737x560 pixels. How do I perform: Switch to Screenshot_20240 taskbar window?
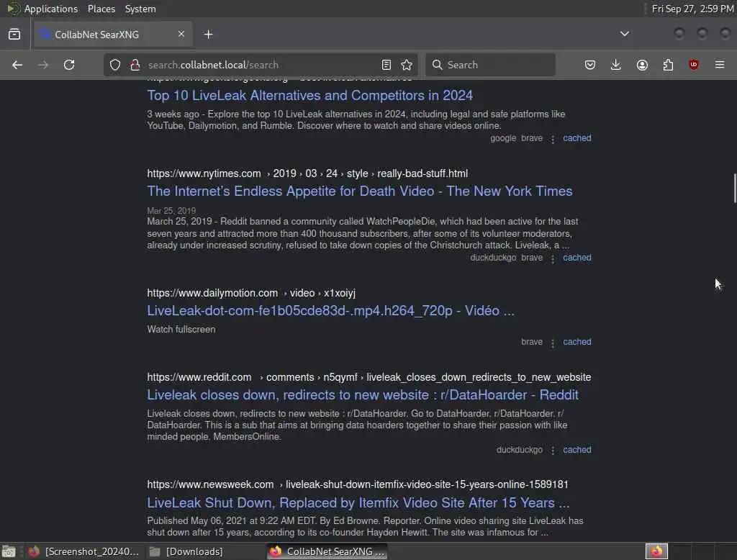point(83,551)
